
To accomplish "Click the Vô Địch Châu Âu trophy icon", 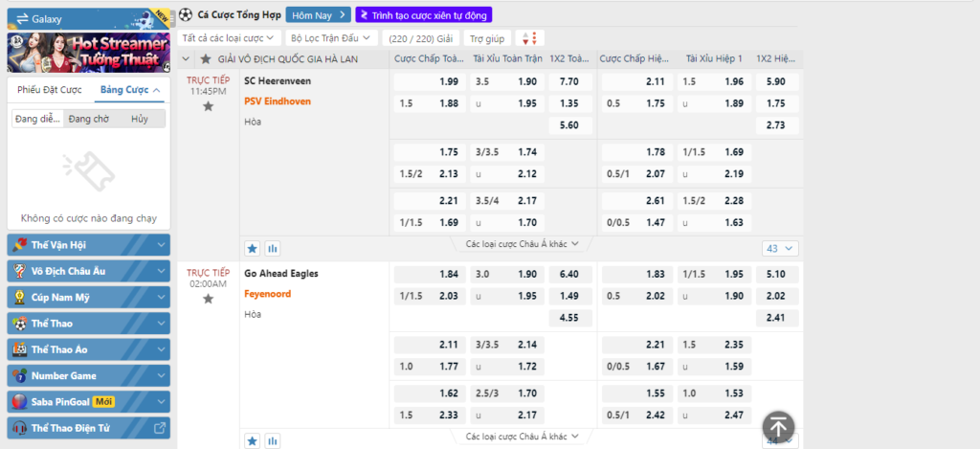I will click(20, 271).
